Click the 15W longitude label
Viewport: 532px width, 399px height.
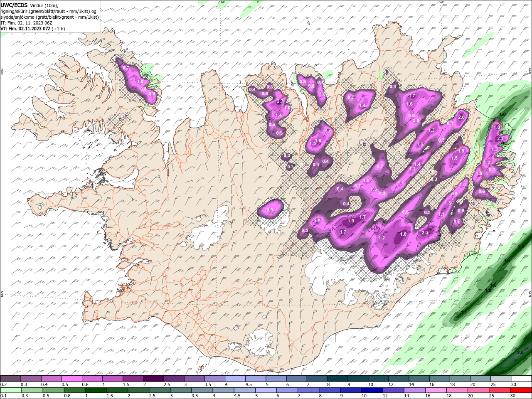coord(440,2)
